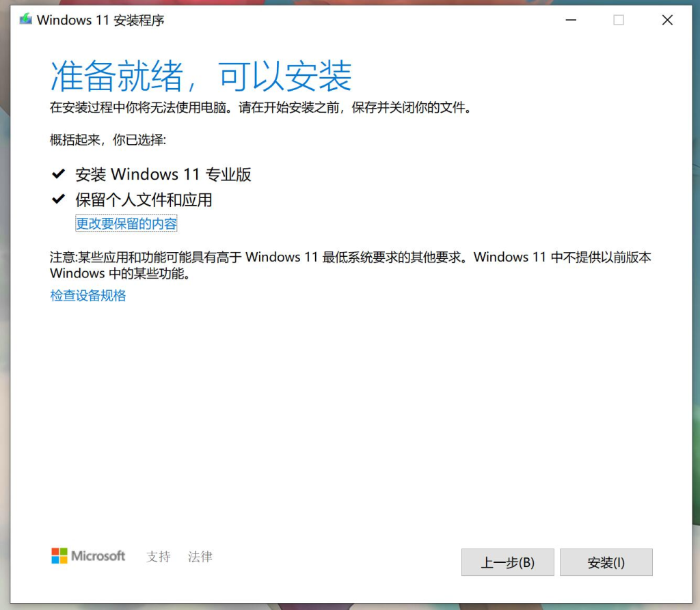This screenshot has width=700, height=610.
Task: Click the Windows 11 setup title bar icon
Action: (x=25, y=19)
